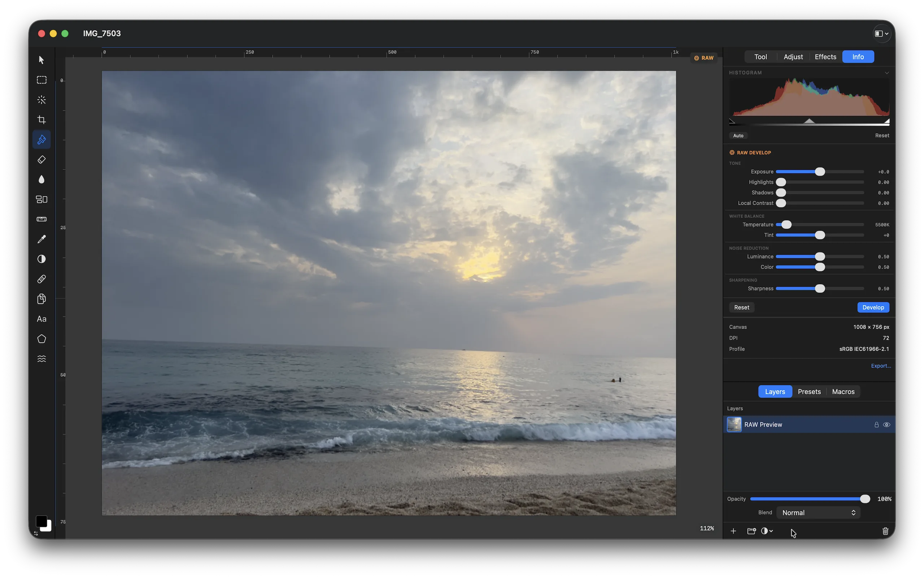Click the black foreground color swatch
This screenshot has width=924, height=578.
pyautogui.click(x=41, y=521)
